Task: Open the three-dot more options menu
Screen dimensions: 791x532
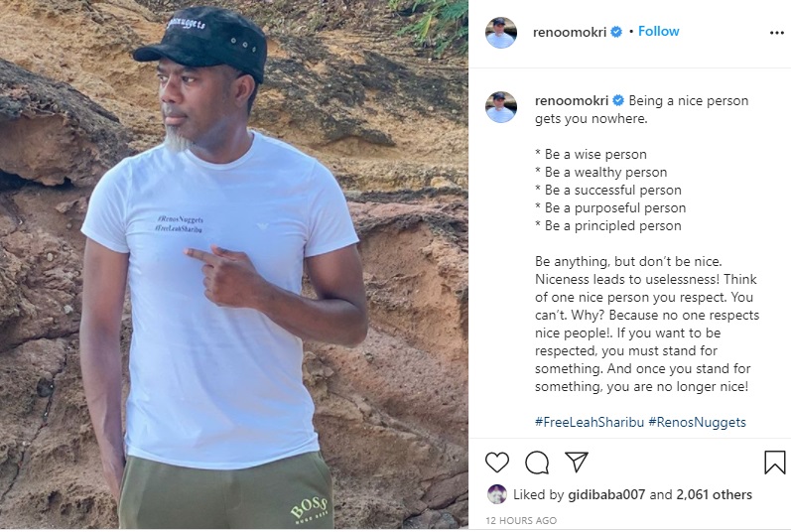Action: 776,33
